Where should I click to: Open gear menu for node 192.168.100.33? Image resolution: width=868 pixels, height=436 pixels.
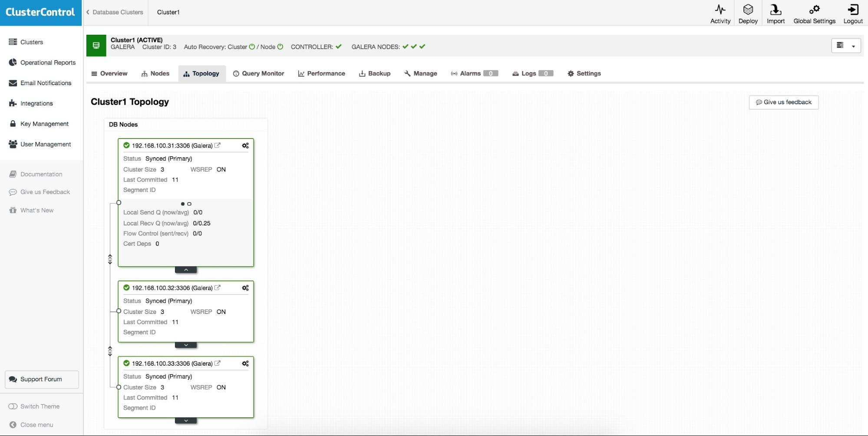coord(245,363)
